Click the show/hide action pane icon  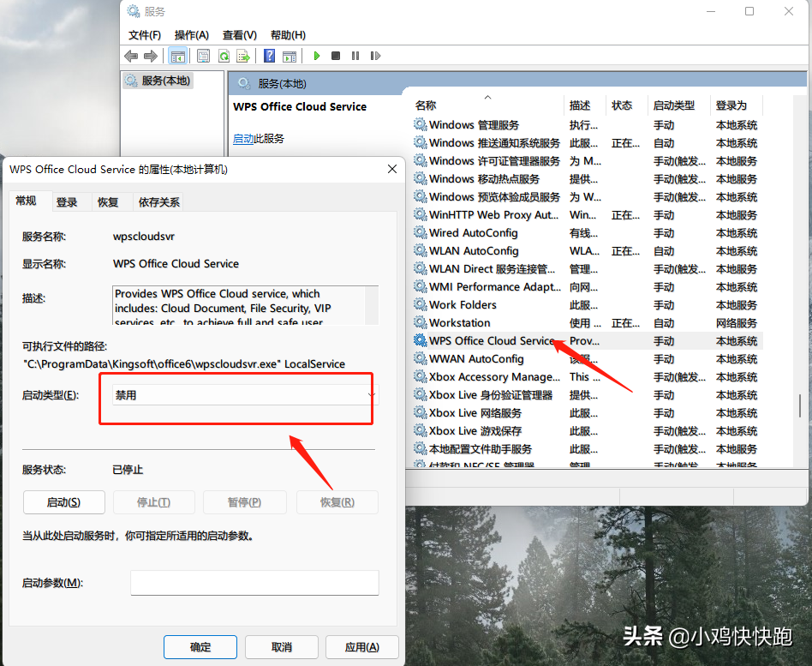click(290, 56)
